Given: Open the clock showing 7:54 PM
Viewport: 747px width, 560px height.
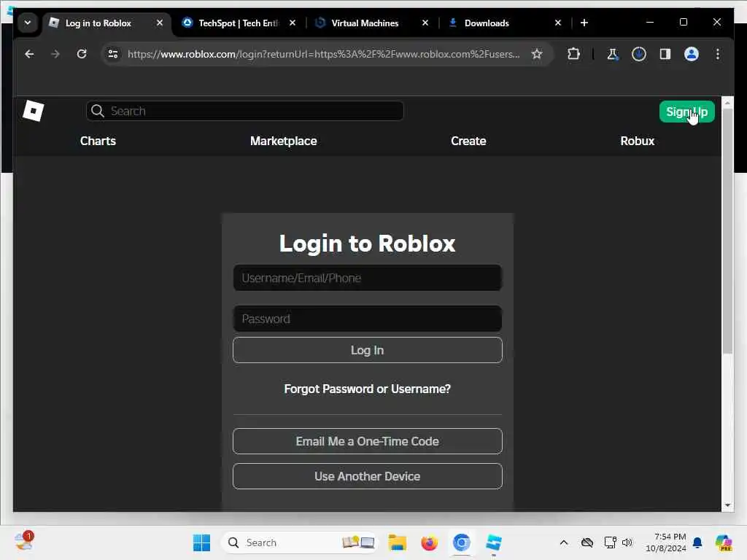Looking at the screenshot, I should tap(665, 542).
